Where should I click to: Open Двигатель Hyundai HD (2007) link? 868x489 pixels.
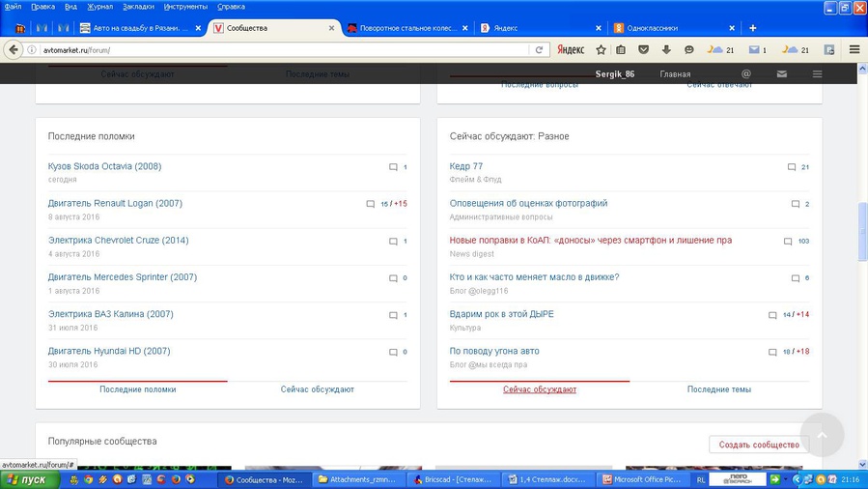109,351
